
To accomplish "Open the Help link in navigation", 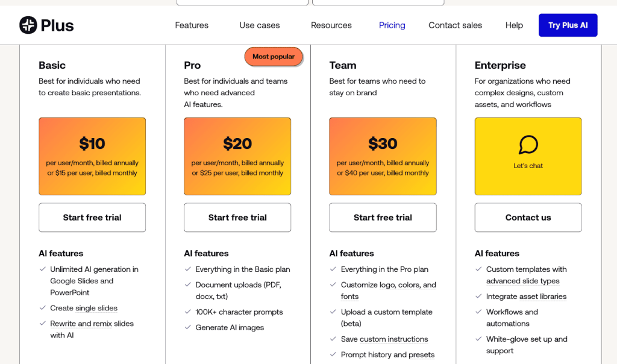I will (x=514, y=25).
